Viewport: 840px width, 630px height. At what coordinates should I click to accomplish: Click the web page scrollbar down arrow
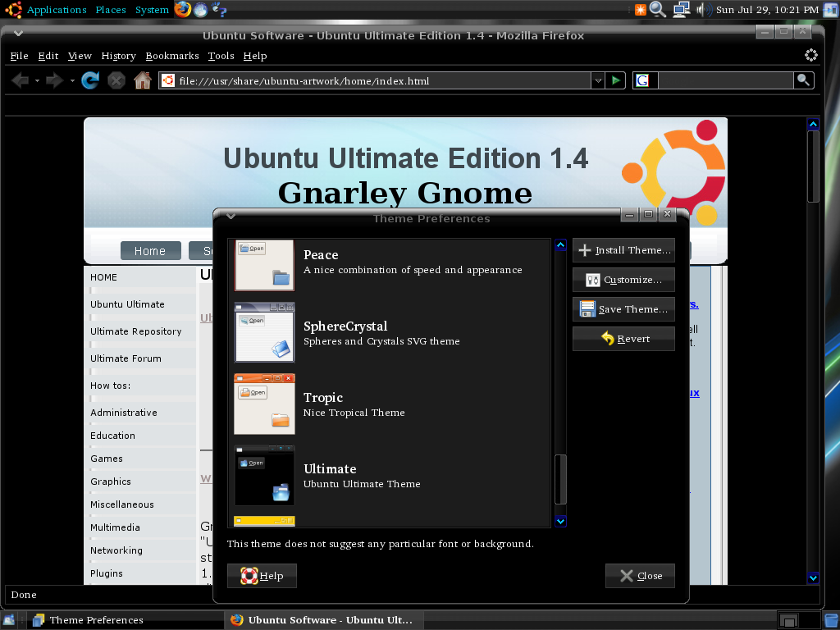click(813, 577)
